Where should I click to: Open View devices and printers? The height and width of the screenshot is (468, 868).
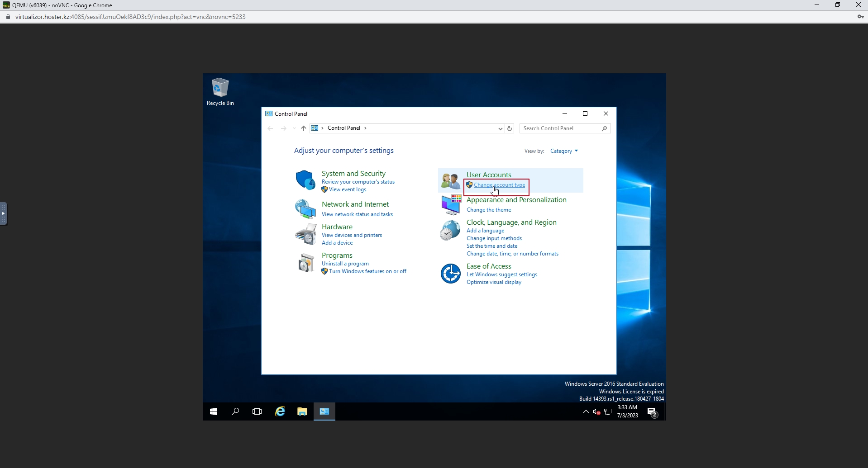point(352,235)
